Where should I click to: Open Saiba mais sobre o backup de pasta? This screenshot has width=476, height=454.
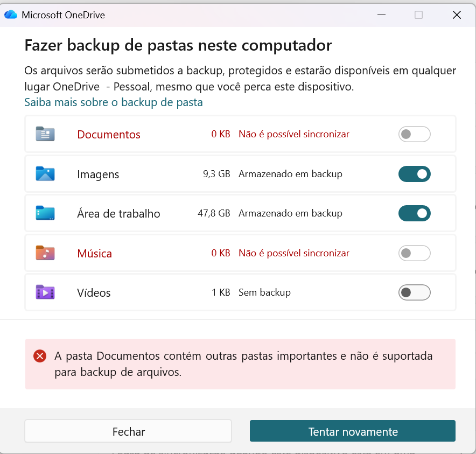114,102
